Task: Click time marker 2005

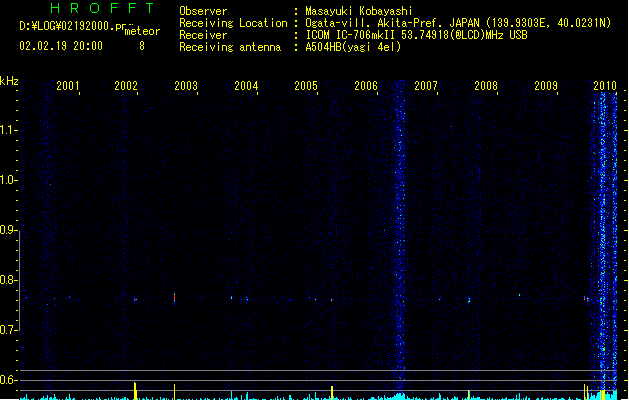Action: (306, 86)
